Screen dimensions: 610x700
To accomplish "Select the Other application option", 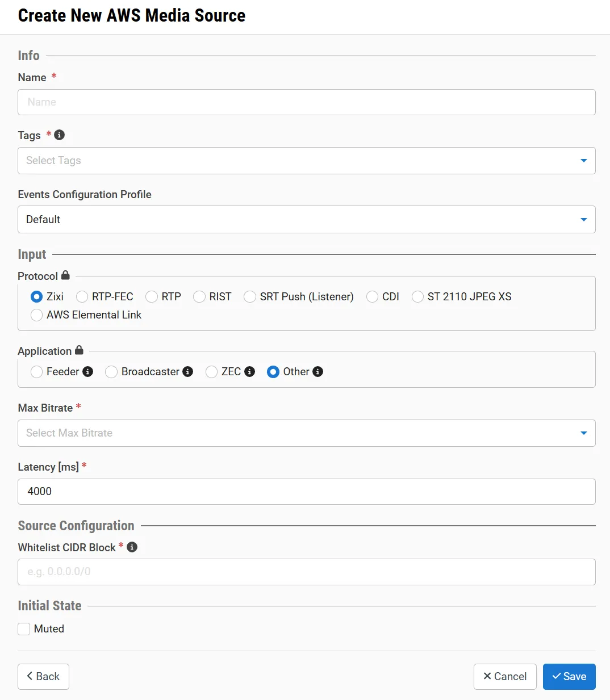I will coord(273,372).
